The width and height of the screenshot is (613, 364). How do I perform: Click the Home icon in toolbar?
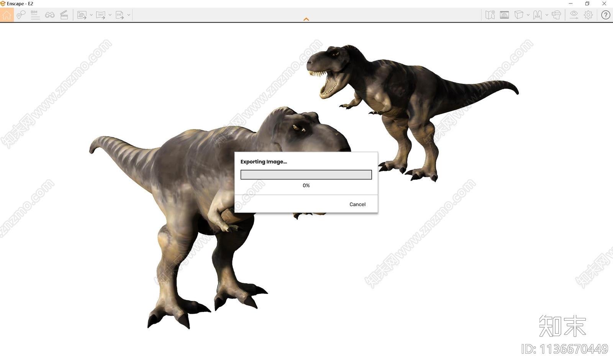tap(7, 15)
